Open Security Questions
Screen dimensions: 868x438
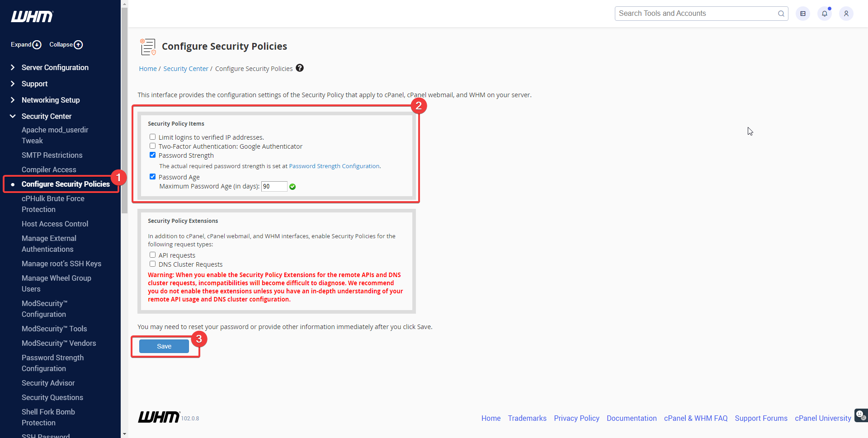tap(52, 397)
